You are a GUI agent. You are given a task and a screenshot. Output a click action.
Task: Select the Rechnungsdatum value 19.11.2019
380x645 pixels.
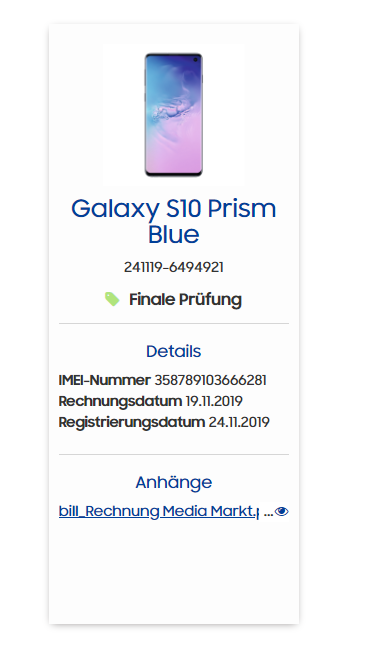(x=214, y=401)
